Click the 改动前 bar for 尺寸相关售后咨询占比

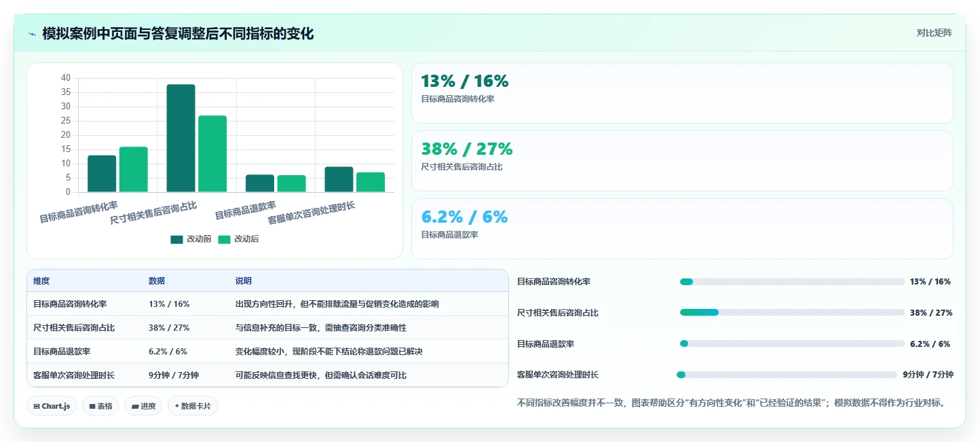click(181, 139)
